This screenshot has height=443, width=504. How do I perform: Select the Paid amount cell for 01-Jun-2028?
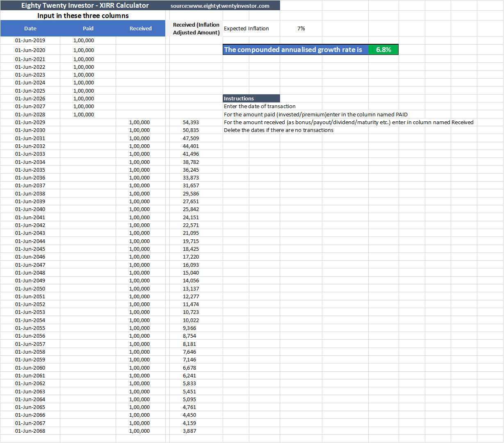pyautogui.click(x=84, y=115)
